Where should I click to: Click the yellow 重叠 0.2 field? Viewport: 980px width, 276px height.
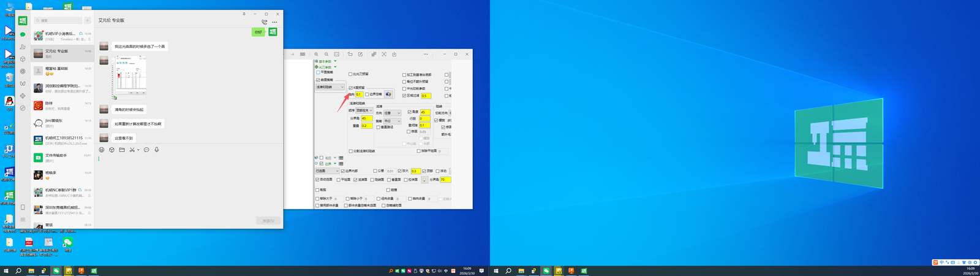(x=367, y=126)
